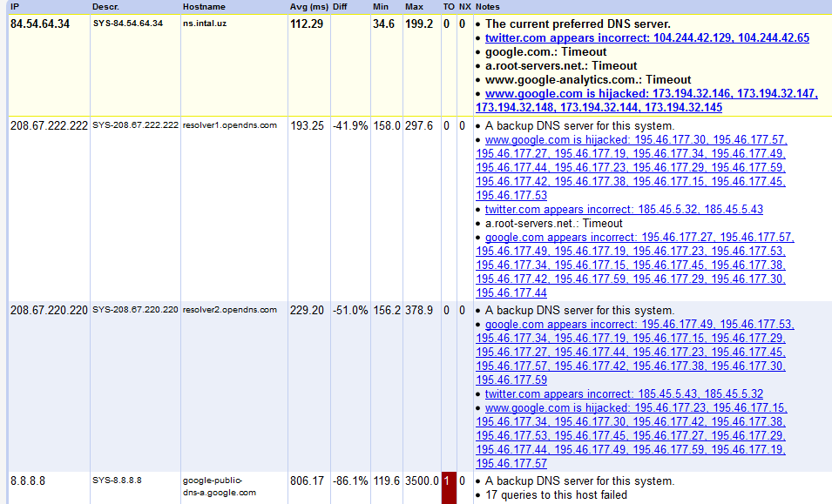Click average value 806.17
Image resolution: width=832 pixels, height=504 pixels.
click(x=307, y=480)
